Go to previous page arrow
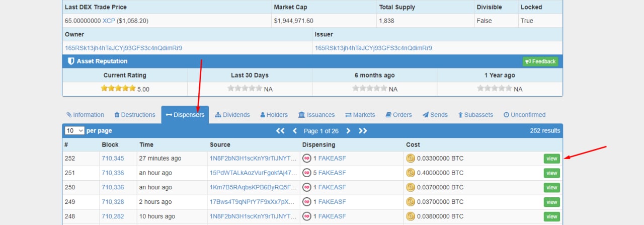Image resolution: width=644 pixels, height=225 pixels. click(x=295, y=131)
